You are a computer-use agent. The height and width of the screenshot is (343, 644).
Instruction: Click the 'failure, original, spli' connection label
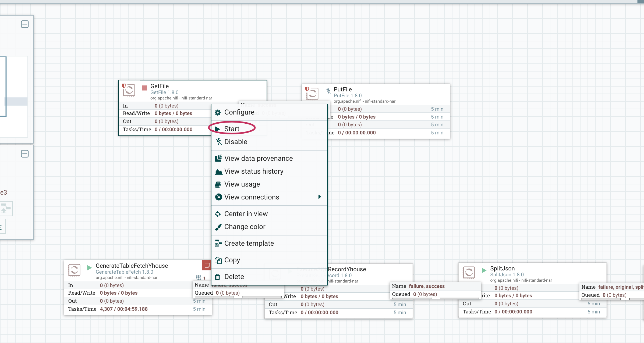click(621, 287)
